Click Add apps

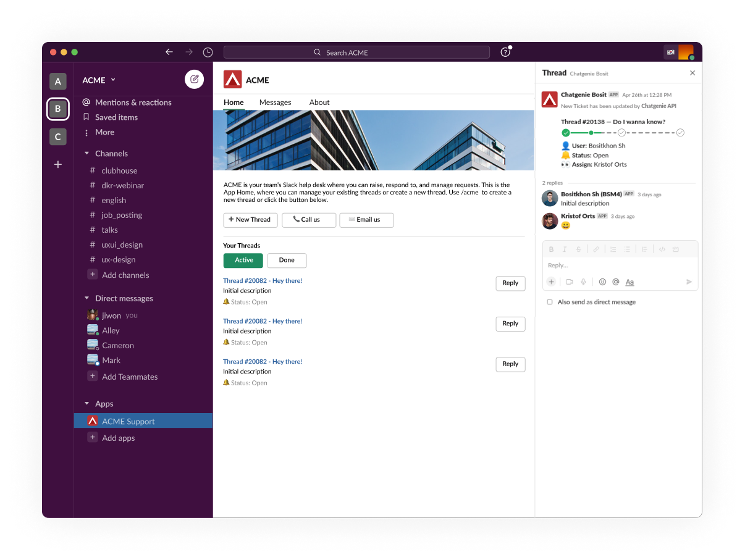point(111,438)
